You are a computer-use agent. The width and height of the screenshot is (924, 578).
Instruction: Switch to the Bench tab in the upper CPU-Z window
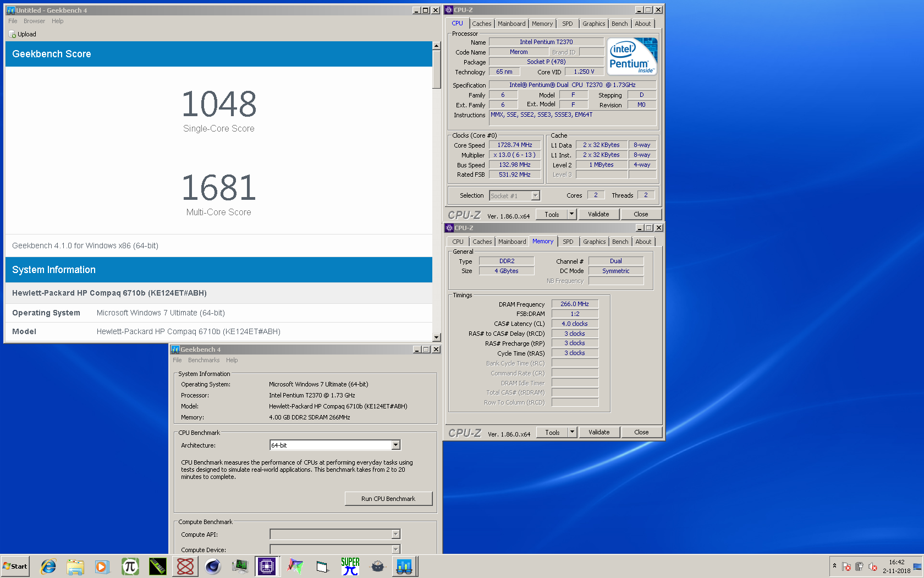click(620, 24)
